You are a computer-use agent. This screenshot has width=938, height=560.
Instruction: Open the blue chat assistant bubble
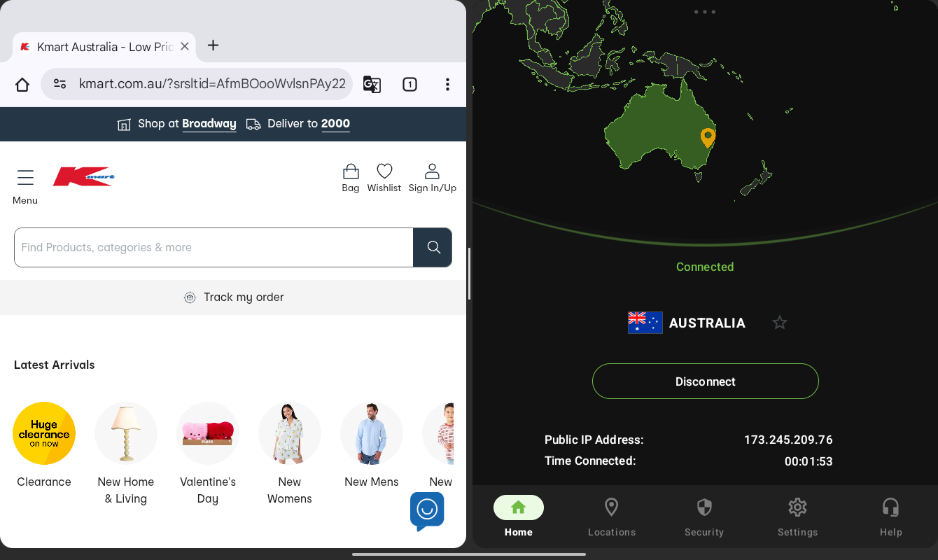tap(427, 510)
